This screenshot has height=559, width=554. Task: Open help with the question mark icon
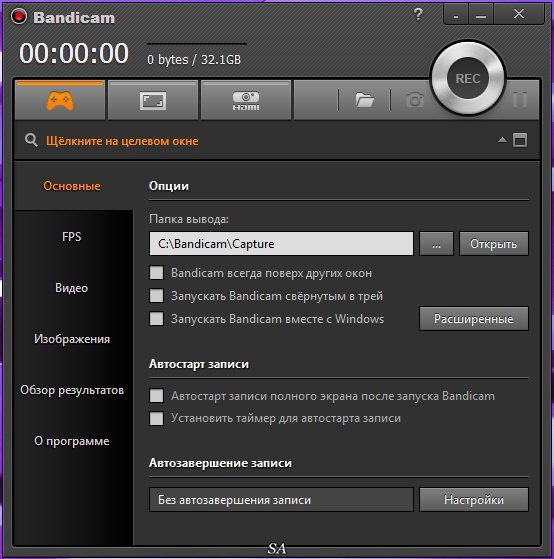[418, 14]
